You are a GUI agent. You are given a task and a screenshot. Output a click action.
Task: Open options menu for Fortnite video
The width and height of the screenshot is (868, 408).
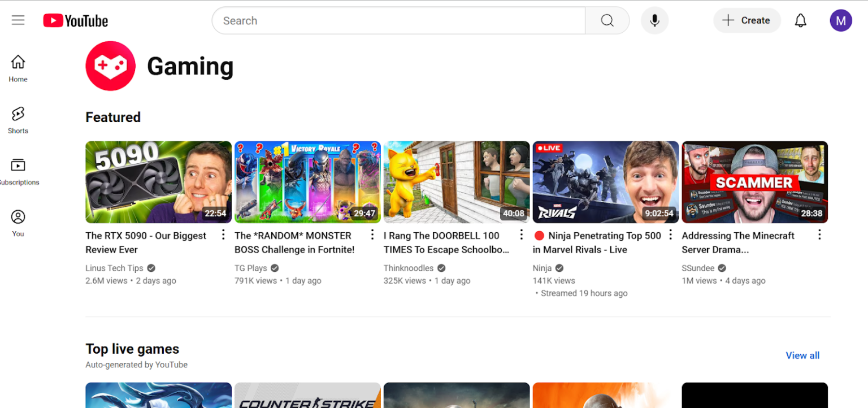[x=372, y=235]
